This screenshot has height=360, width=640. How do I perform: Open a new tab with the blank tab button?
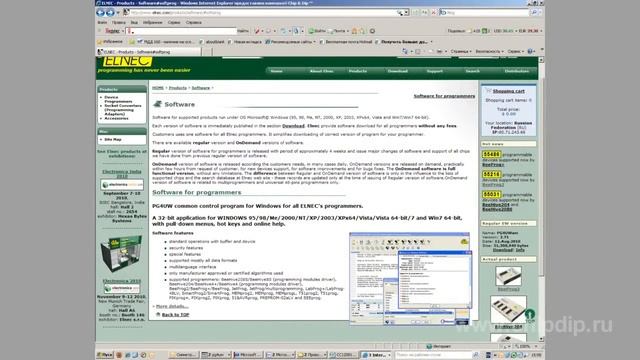(x=207, y=52)
